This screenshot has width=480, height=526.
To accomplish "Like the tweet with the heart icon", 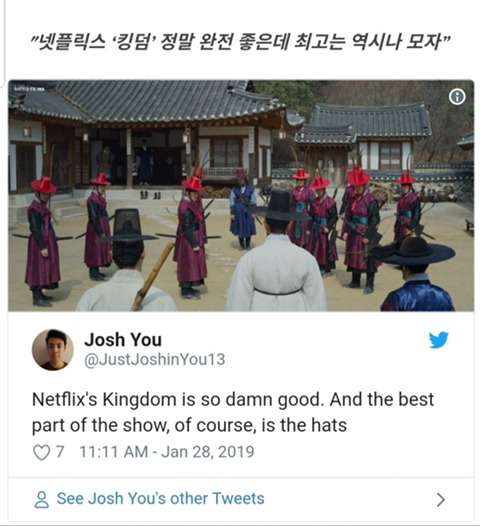I will [x=41, y=452].
